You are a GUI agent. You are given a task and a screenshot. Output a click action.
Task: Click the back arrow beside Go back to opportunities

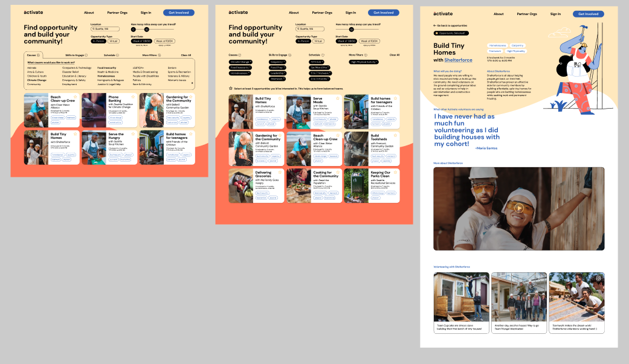coord(435,26)
